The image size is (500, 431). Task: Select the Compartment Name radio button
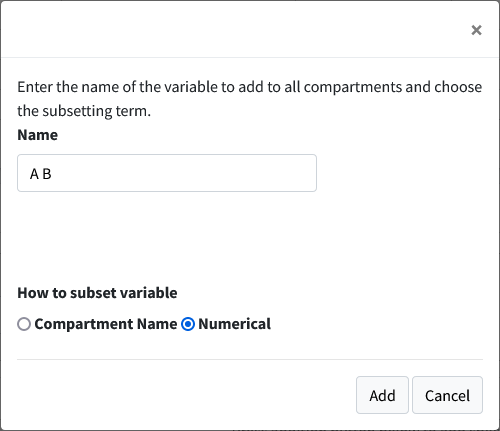pyautogui.click(x=24, y=324)
